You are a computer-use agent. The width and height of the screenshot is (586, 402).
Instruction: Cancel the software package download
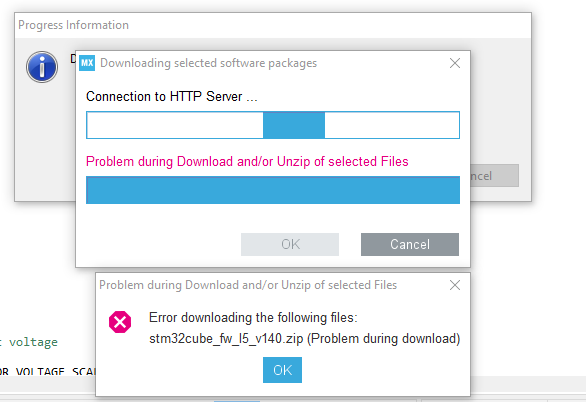tap(410, 244)
